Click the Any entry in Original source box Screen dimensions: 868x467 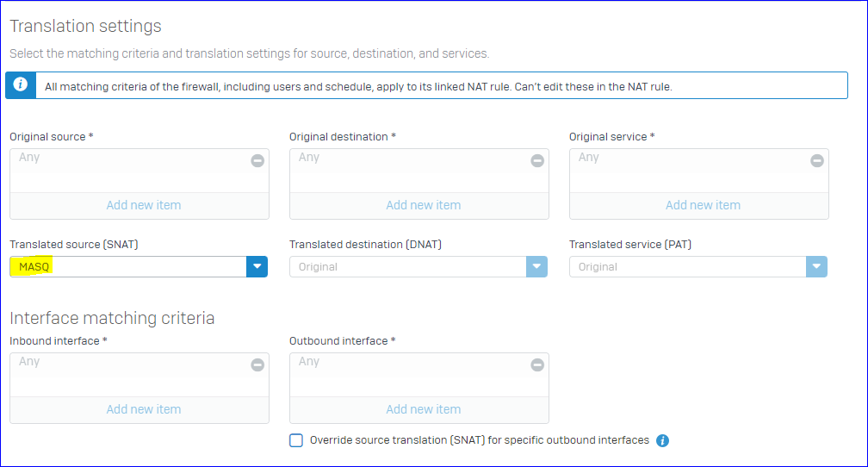[x=29, y=158]
